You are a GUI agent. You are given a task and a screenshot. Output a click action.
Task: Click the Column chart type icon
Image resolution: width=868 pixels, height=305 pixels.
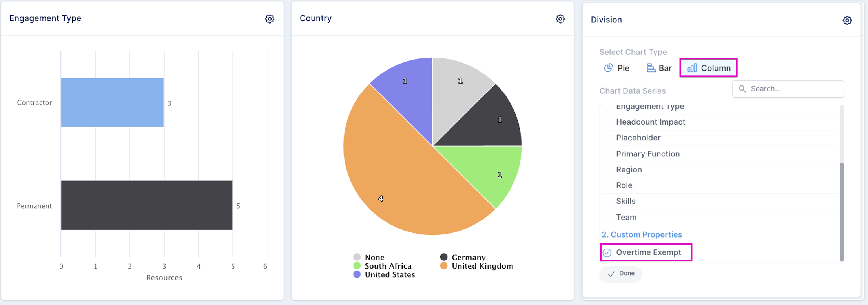(x=692, y=68)
